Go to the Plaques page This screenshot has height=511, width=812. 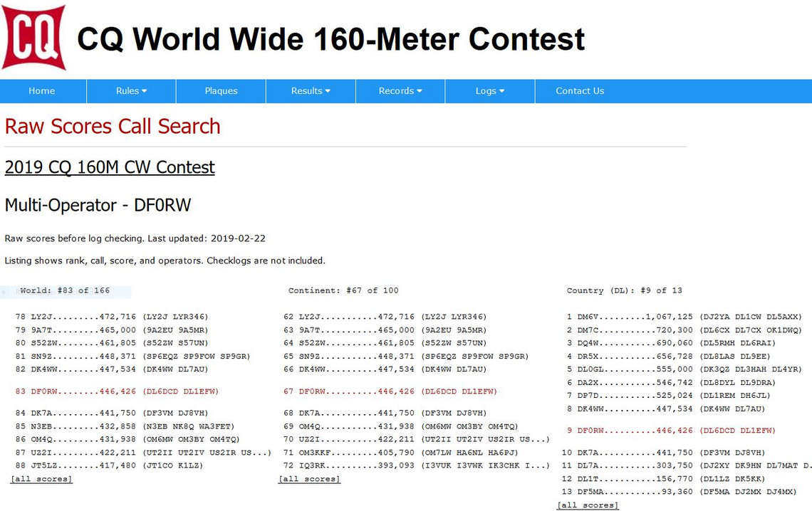click(x=221, y=91)
